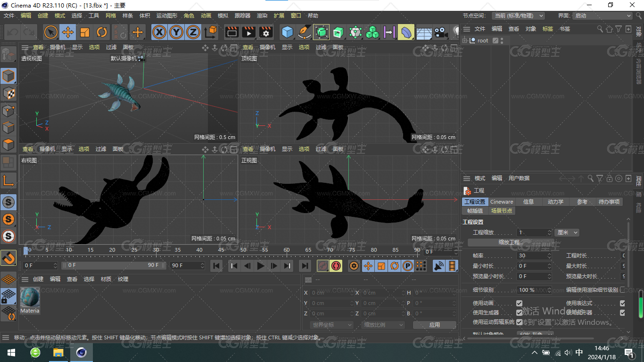Image resolution: width=644 pixels, height=362 pixels.
Task: Activate the Move tool
Action: pyautogui.click(x=67, y=32)
